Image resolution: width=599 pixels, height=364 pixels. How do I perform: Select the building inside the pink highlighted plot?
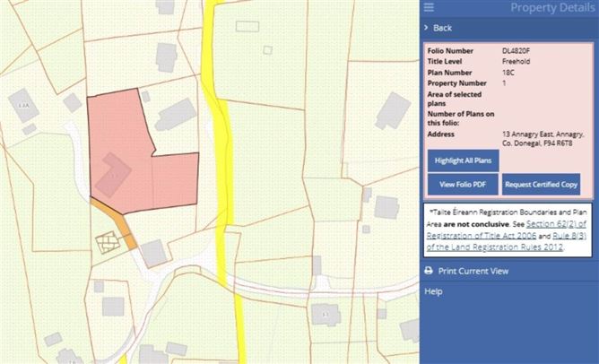[113, 174]
